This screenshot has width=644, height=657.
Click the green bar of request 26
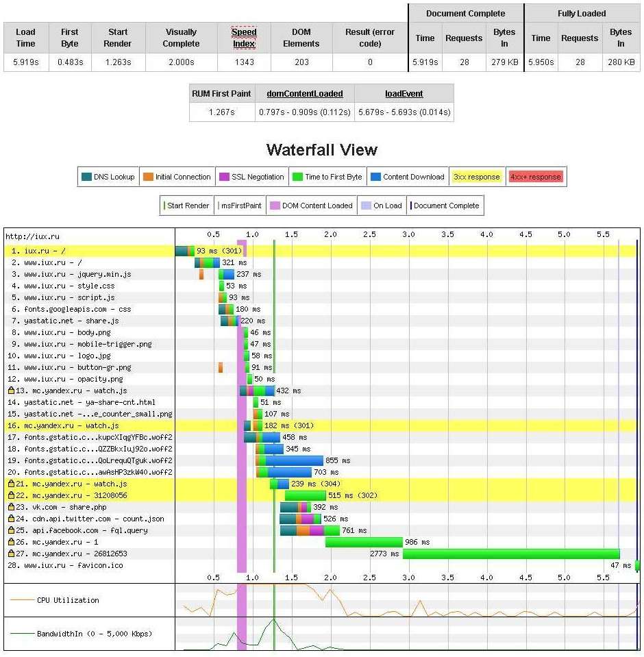tap(364, 542)
